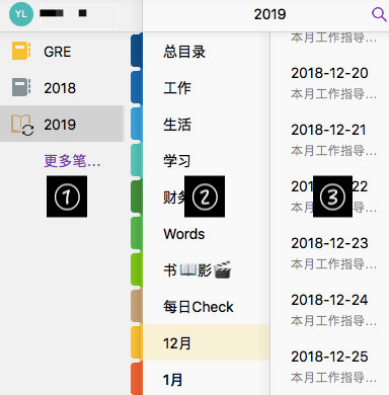The height and width of the screenshot is (395, 389).
Task: Open the 书影 section
Action: pos(206,270)
